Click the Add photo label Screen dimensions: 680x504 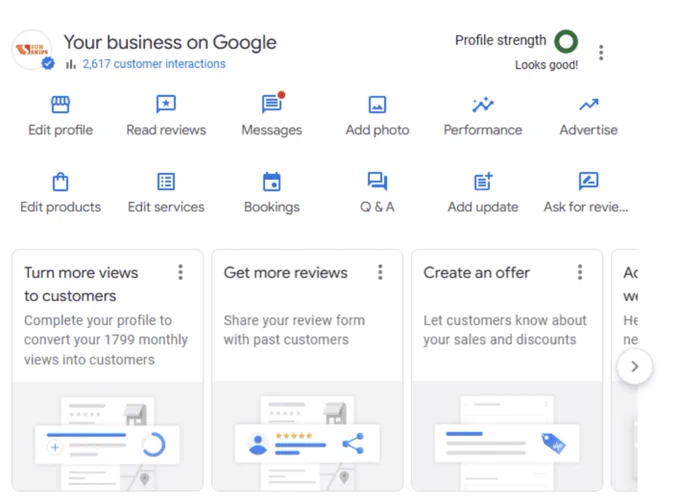click(x=377, y=130)
